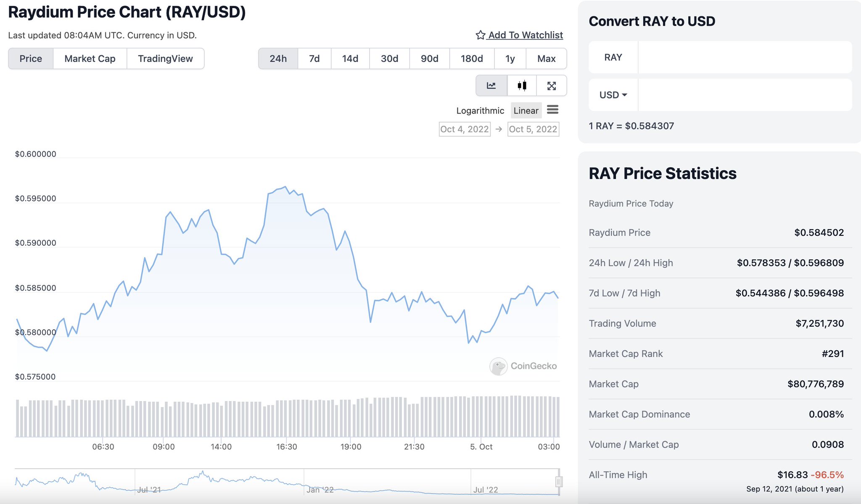Click the 24h Low / 24h High value
This screenshot has width=861, height=504.
coord(790,263)
